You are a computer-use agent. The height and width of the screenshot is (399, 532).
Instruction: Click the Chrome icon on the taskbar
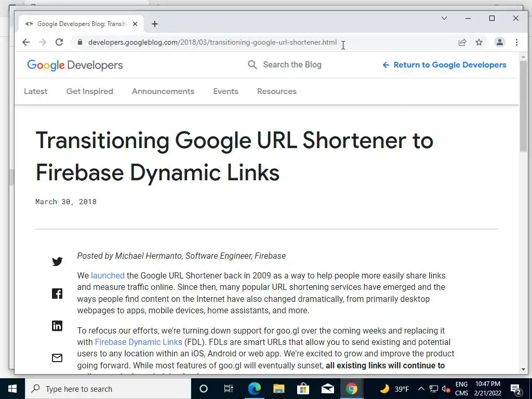[352, 389]
